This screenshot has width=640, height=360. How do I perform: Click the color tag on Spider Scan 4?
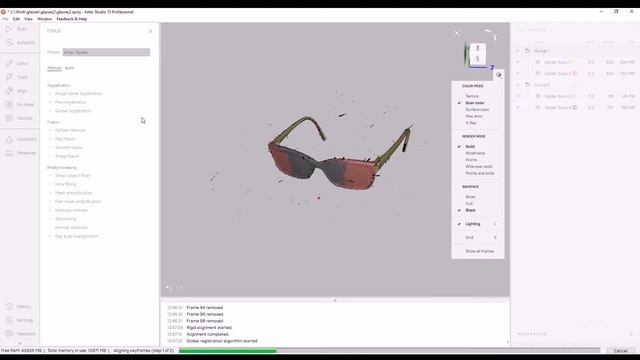coord(575,107)
